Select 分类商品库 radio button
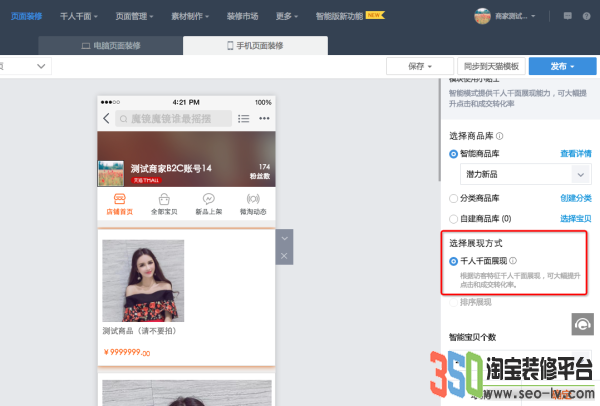Viewport: 600px width, 406px height. point(453,198)
